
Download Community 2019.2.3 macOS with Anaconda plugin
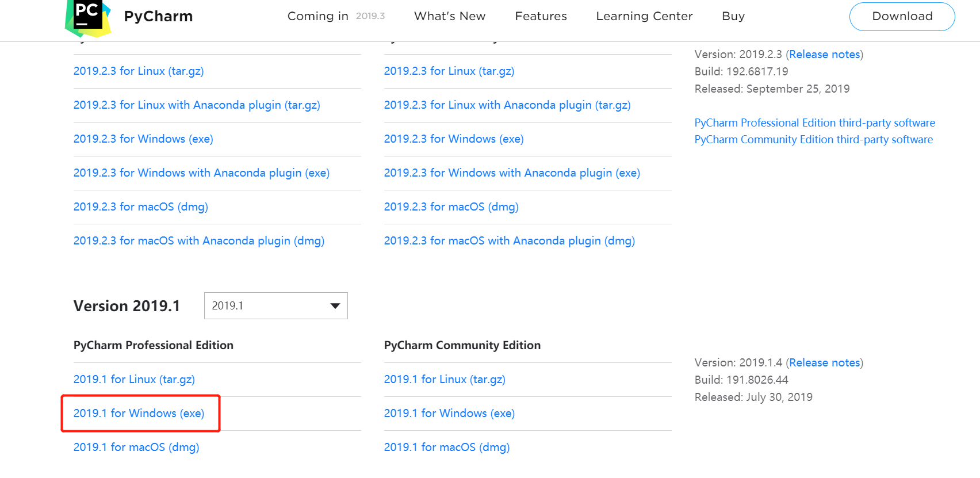[510, 240]
